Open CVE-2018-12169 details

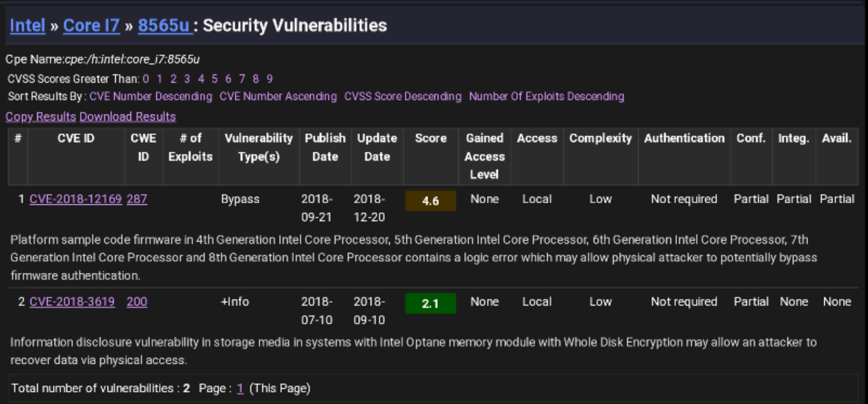pos(75,199)
